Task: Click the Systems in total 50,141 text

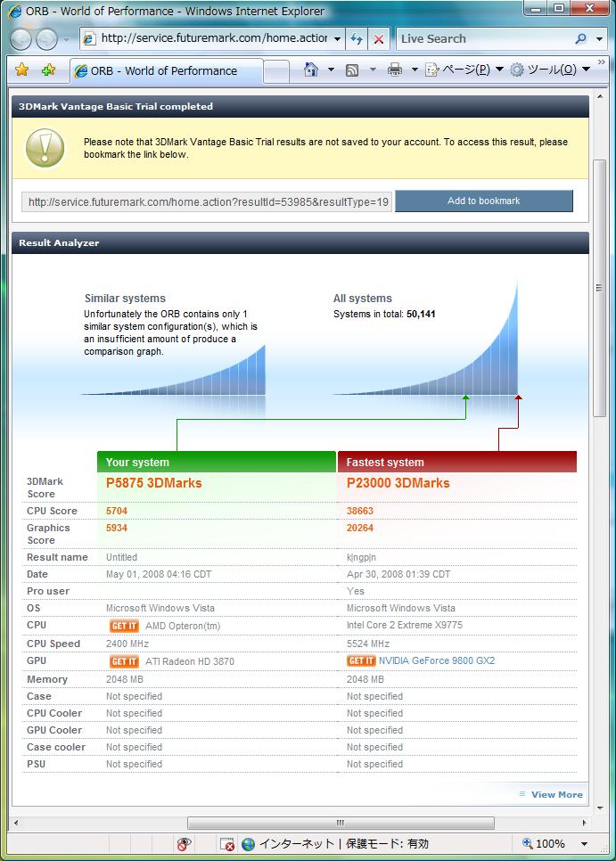Action: tap(384, 314)
